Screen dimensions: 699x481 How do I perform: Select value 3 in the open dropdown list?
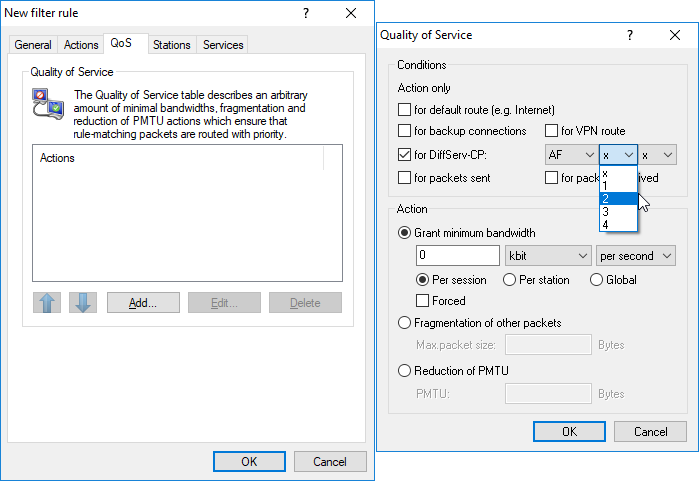606,211
